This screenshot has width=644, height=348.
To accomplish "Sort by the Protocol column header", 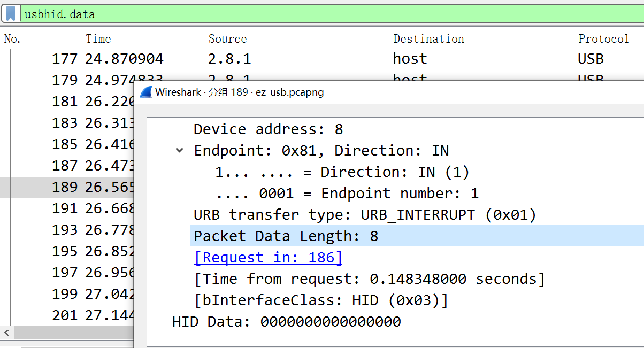I will pyautogui.click(x=603, y=39).
